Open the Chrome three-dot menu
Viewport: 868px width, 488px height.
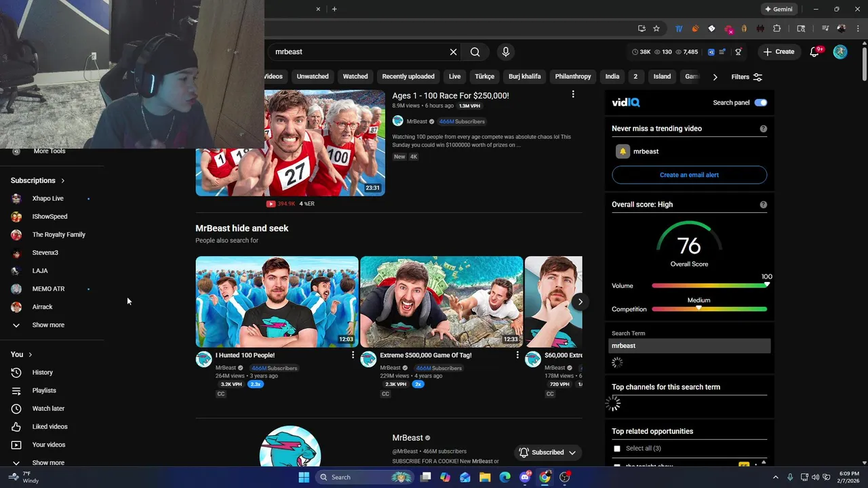858,28
